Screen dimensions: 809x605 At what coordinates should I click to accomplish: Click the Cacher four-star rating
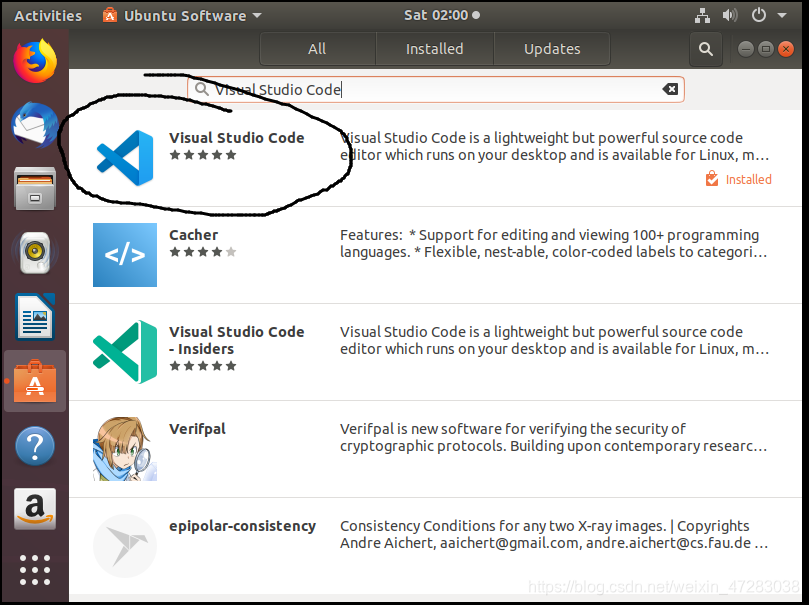point(203,252)
